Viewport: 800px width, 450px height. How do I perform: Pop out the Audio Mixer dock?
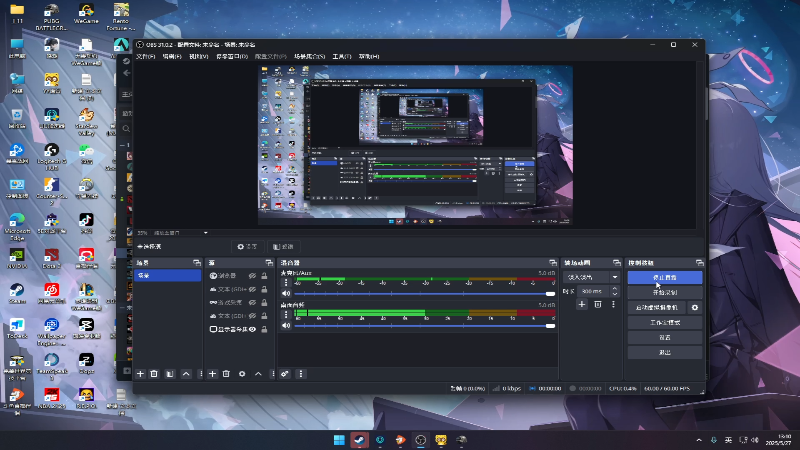pos(553,263)
